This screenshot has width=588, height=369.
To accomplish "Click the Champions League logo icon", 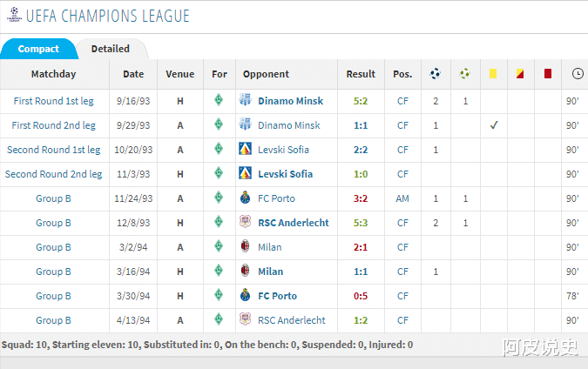I will [x=13, y=16].
